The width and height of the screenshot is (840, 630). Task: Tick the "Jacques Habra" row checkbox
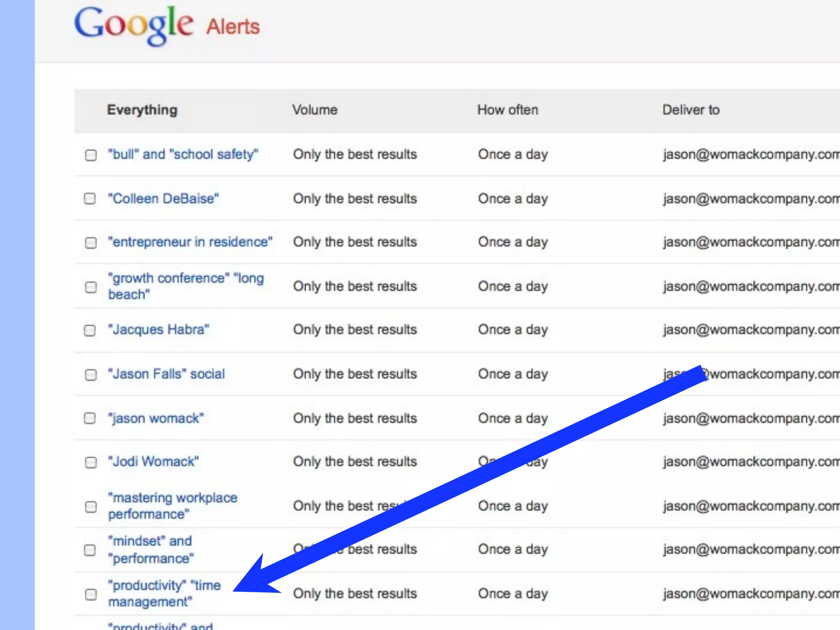tap(90, 330)
